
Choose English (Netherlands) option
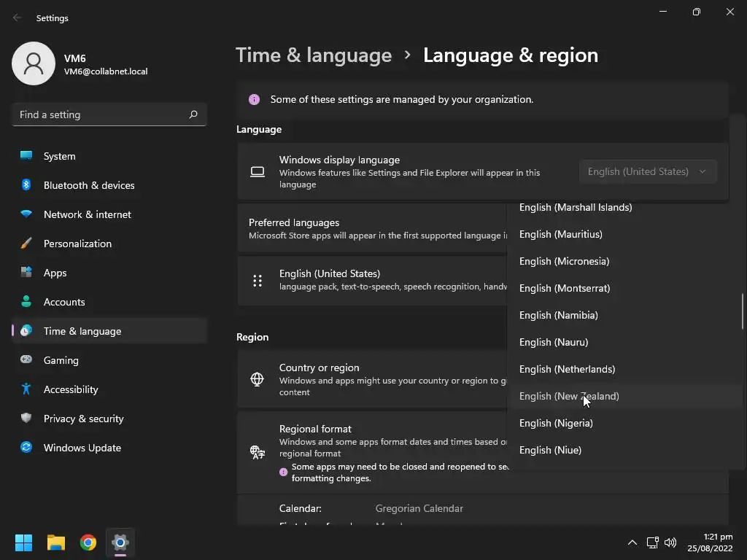624,369
